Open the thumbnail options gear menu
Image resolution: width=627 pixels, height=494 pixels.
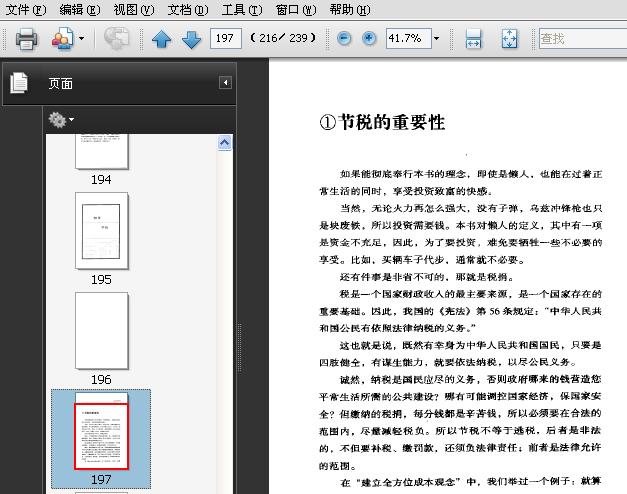[x=61, y=119]
